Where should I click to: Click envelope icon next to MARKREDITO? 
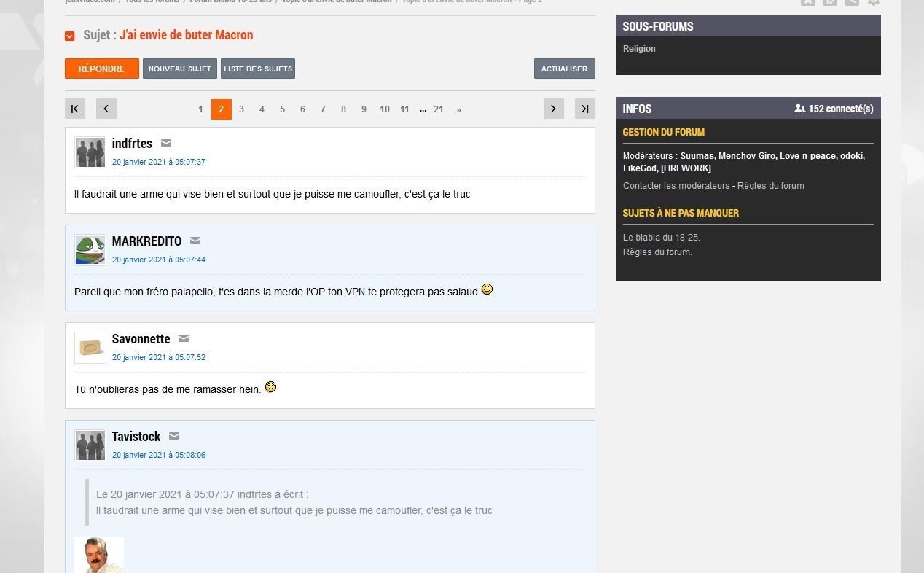click(195, 241)
